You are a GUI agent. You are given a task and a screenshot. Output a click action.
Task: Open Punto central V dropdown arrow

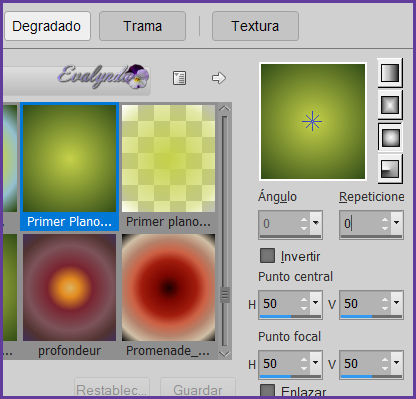point(397,303)
